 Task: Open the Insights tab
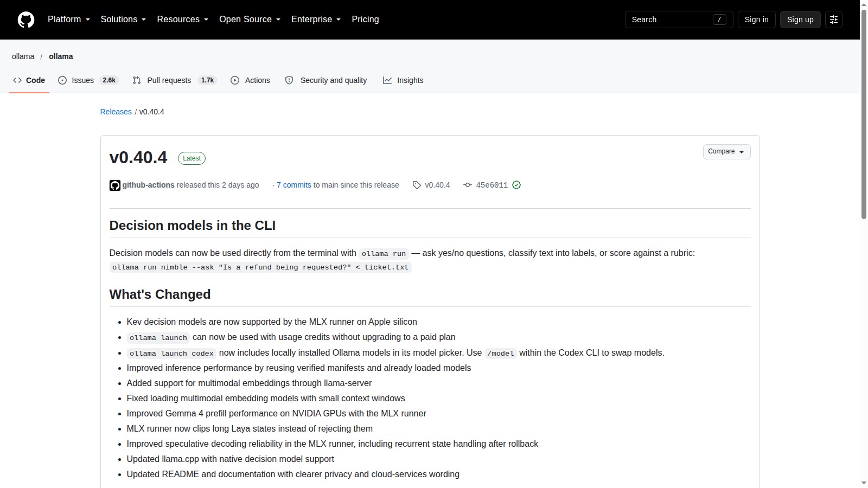pos(403,80)
